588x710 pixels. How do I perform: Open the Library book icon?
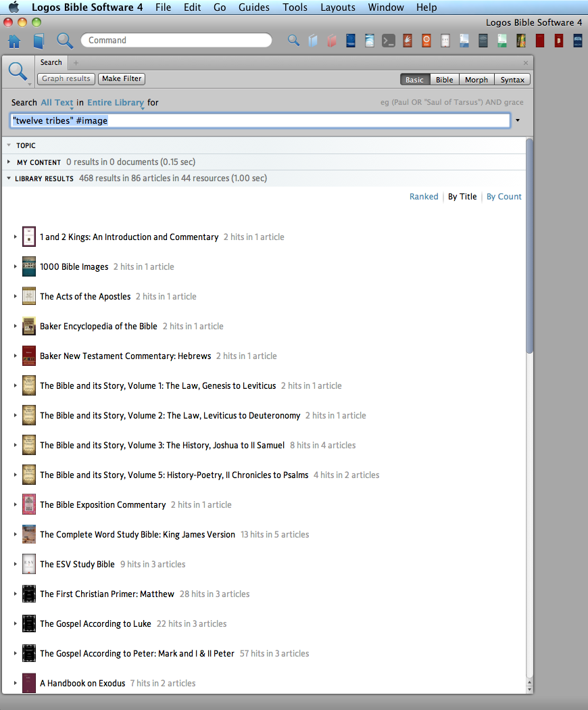(39, 41)
